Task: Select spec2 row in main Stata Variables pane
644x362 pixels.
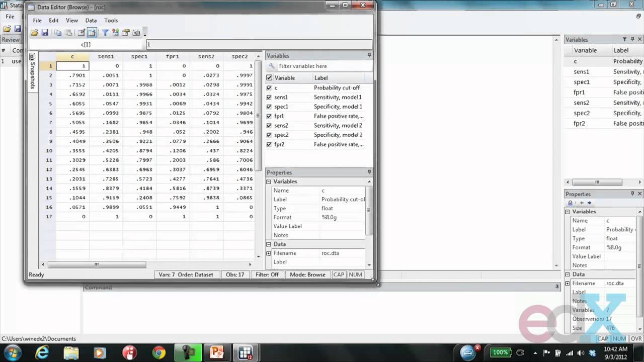Action: coord(604,113)
